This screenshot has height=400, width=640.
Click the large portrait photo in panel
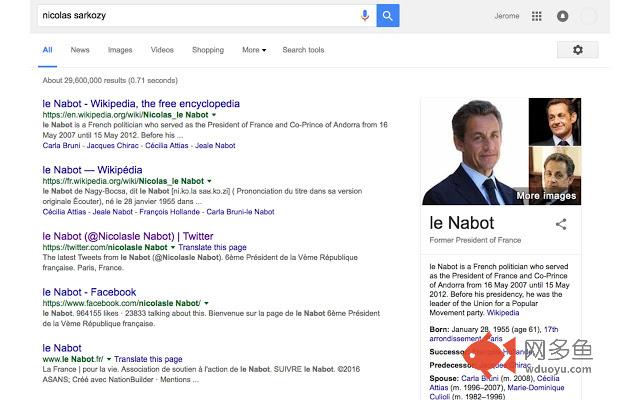coord(475,151)
